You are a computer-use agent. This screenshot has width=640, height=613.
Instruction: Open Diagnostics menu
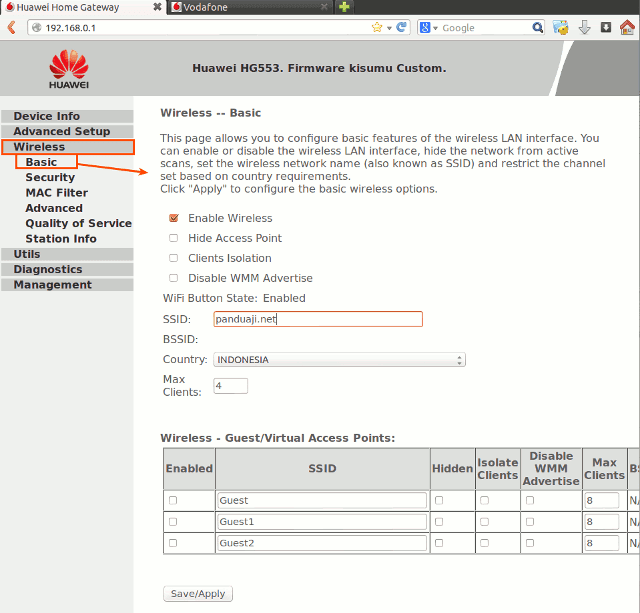point(67,269)
